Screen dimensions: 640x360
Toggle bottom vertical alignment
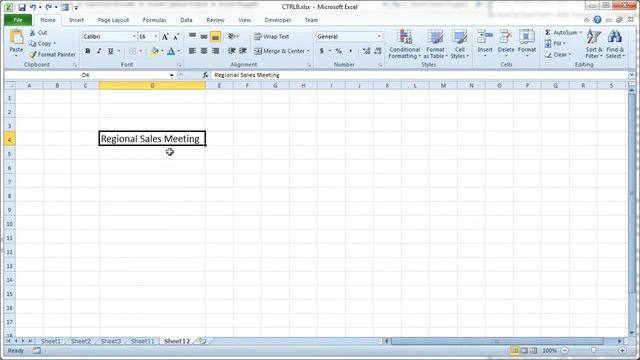[x=216, y=36]
